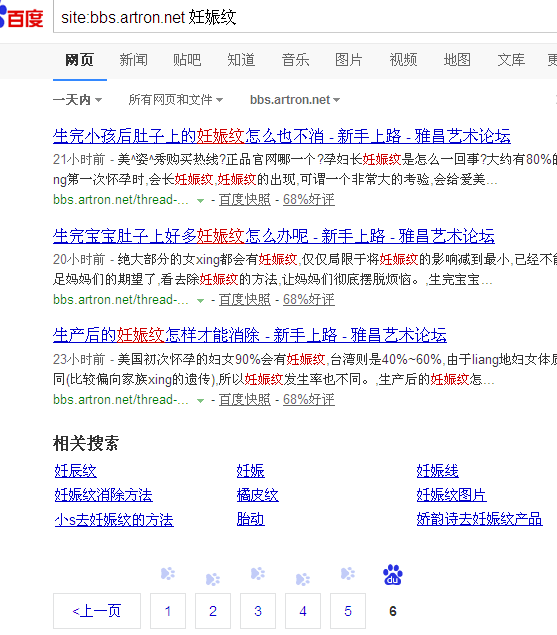Expand the 所有网页和文件 filter dropdown

click(176, 100)
